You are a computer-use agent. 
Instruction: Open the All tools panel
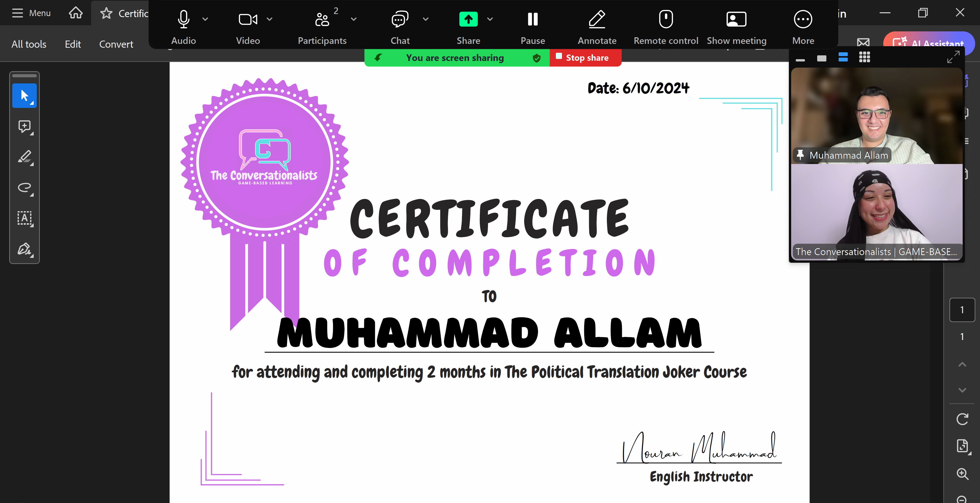pos(29,44)
